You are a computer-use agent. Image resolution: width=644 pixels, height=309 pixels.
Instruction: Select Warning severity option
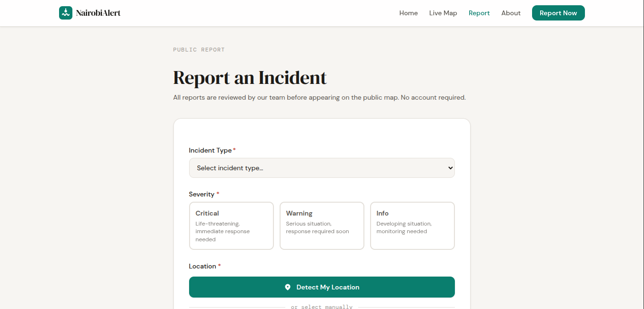322,226
